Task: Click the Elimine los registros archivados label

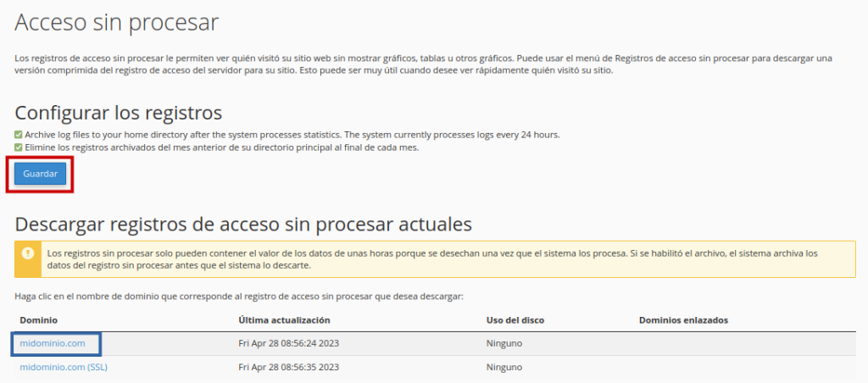Action: point(222,147)
